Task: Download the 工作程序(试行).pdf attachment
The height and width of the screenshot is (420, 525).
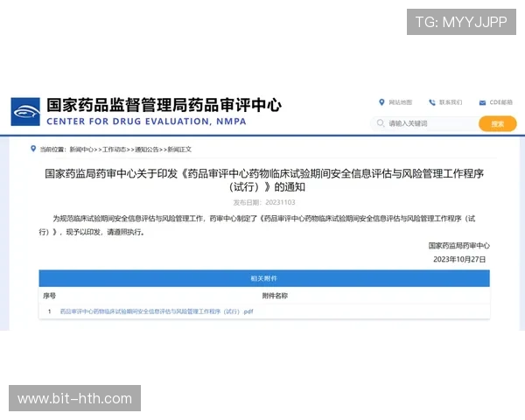Action: click(x=157, y=311)
